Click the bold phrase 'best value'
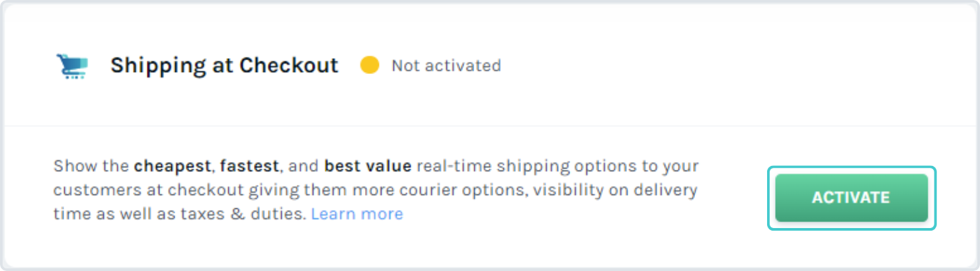This screenshot has height=271, width=980. tap(368, 166)
